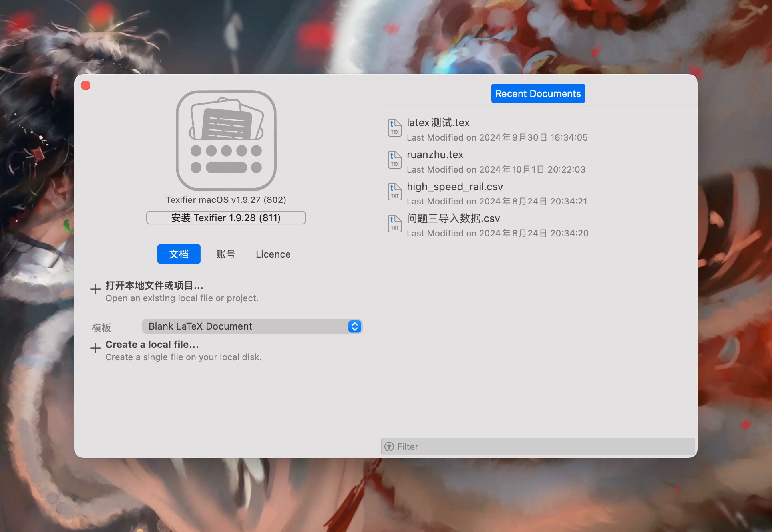
Task: Click the filter funnel icon
Action: (x=389, y=447)
